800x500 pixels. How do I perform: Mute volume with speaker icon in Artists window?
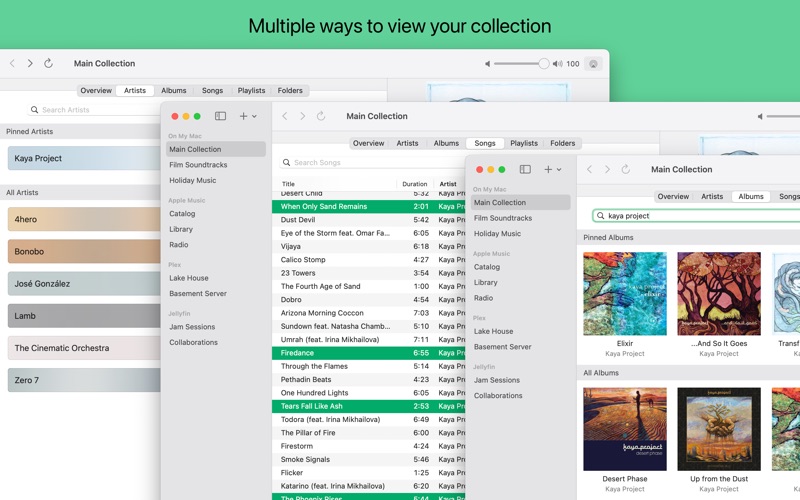pos(487,64)
